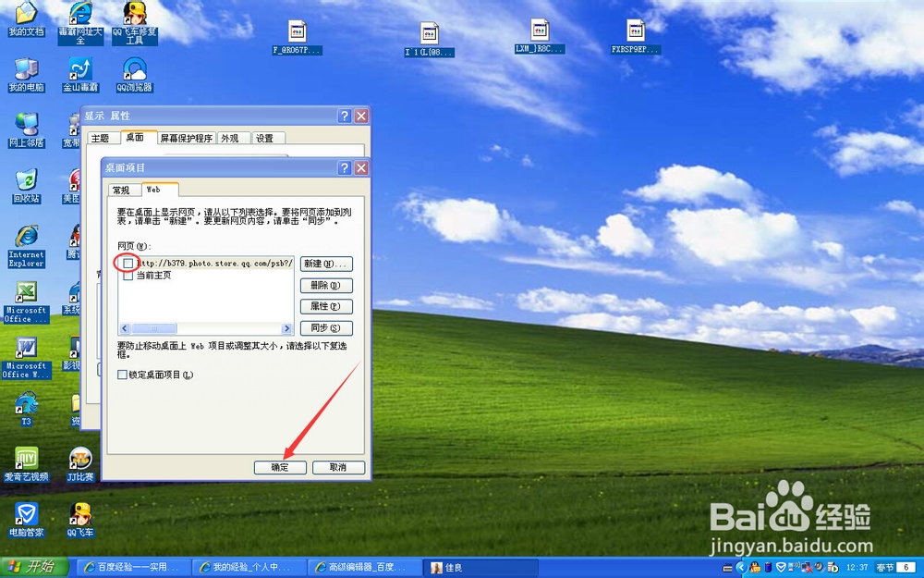
Task: Click the 删除 button
Action: tap(326, 286)
